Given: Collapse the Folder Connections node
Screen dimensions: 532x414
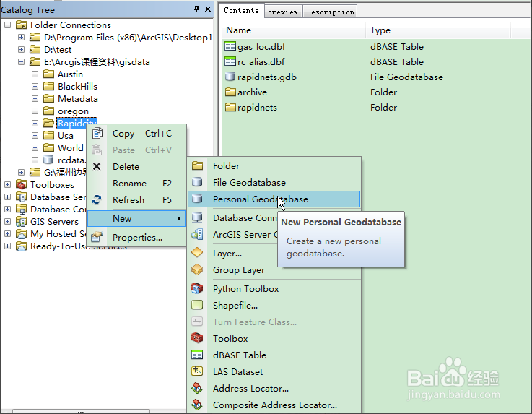Looking at the screenshot, I should point(7,25).
